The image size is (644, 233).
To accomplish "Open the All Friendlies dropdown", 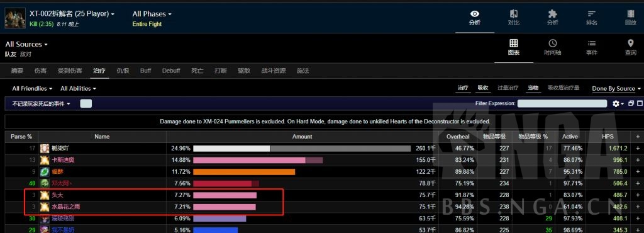I will tap(33, 88).
